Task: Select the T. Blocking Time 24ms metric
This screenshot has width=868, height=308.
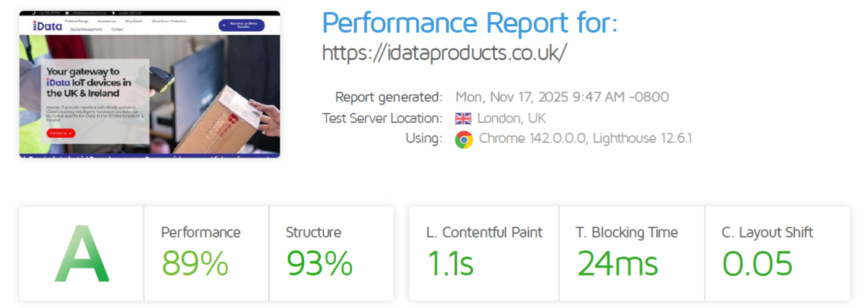Action: 617,263
